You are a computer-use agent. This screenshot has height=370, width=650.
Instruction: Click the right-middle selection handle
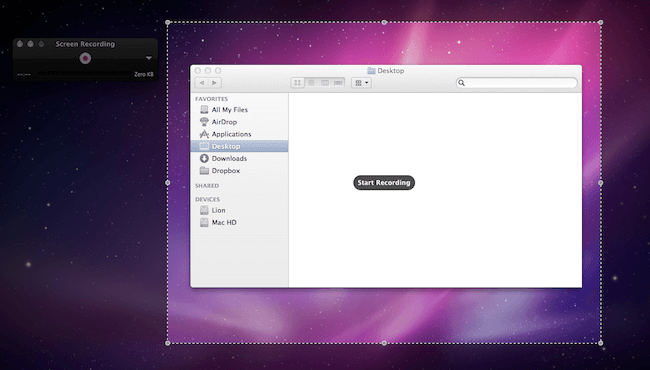(601, 183)
